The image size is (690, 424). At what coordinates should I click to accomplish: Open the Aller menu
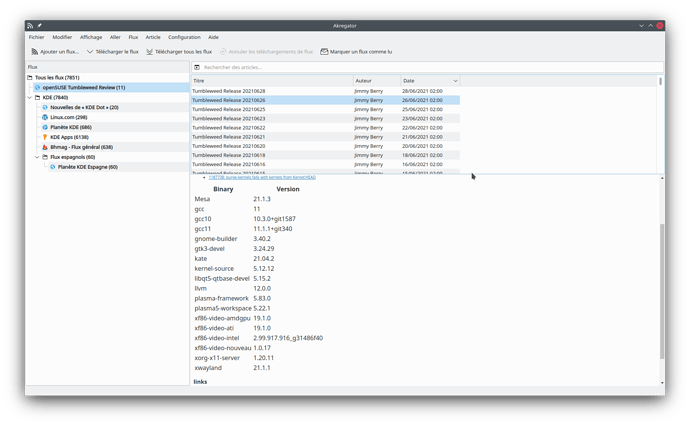point(115,37)
